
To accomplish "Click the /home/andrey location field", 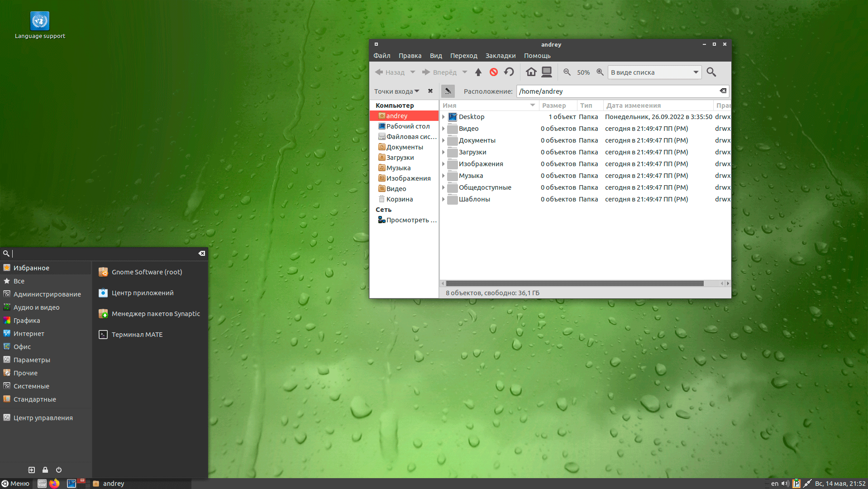I will pyautogui.click(x=617, y=91).
